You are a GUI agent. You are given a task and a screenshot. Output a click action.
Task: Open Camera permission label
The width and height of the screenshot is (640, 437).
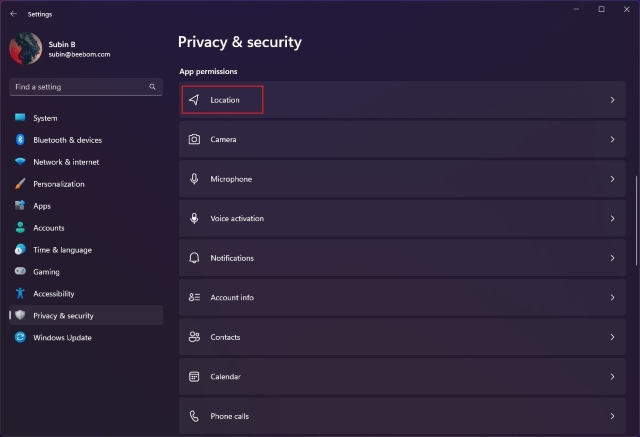tap(223, 139)
